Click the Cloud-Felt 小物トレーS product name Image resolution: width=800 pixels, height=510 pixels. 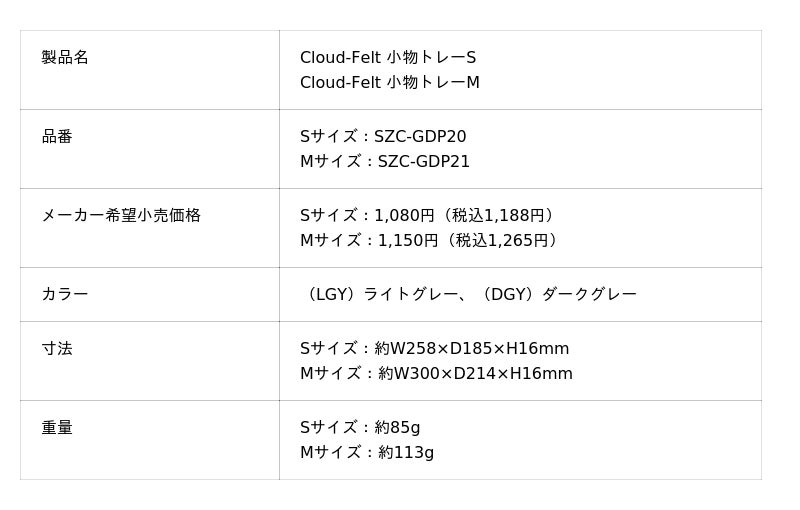(x=388, y=57)
